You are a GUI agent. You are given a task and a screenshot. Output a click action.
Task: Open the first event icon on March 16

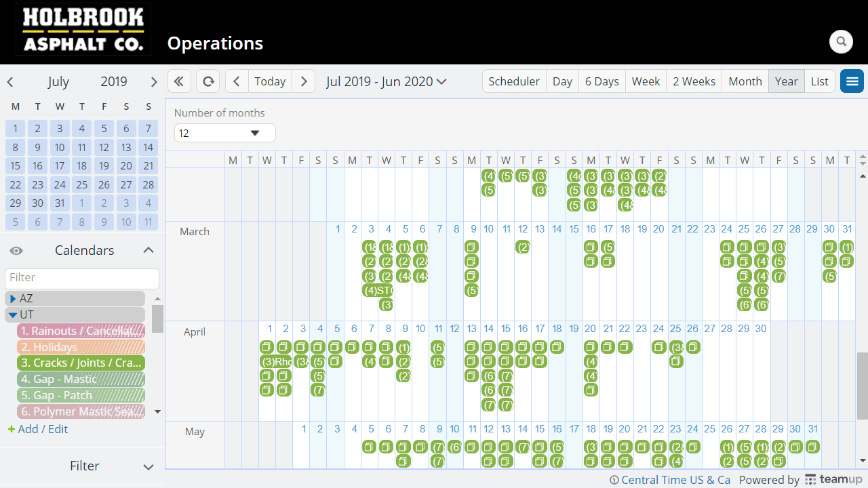[x=591, y=247]
